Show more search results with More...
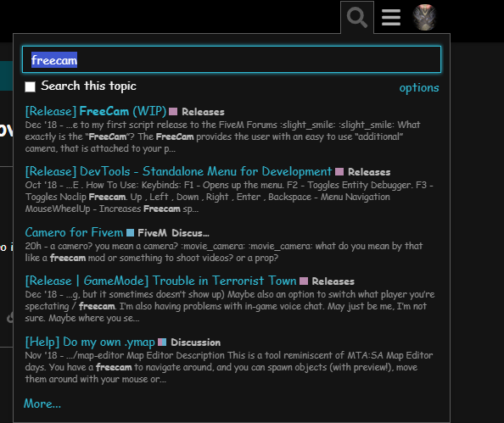This screenshot has width=504, height=423. click(x=42, y=404)
